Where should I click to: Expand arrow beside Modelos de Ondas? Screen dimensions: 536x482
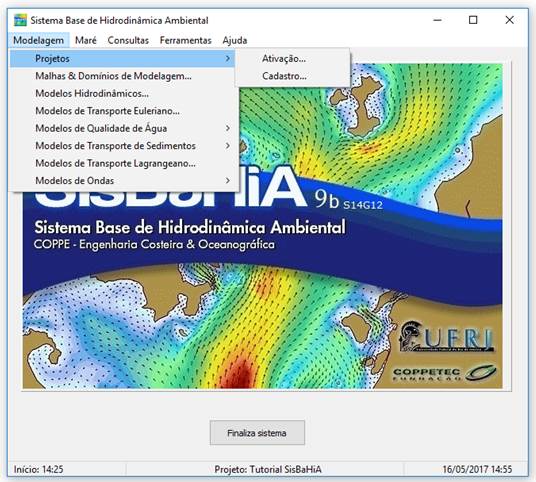click(228, 180)
